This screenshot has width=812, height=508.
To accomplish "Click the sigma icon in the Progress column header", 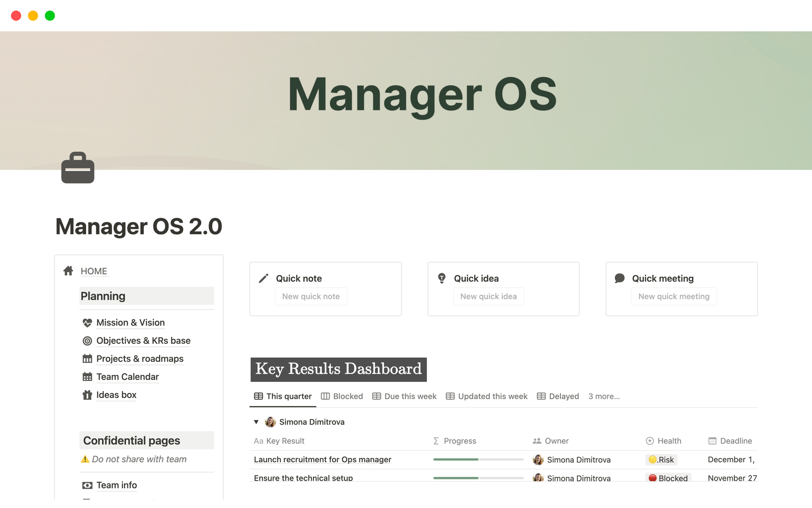I will (x=435, y=441).
